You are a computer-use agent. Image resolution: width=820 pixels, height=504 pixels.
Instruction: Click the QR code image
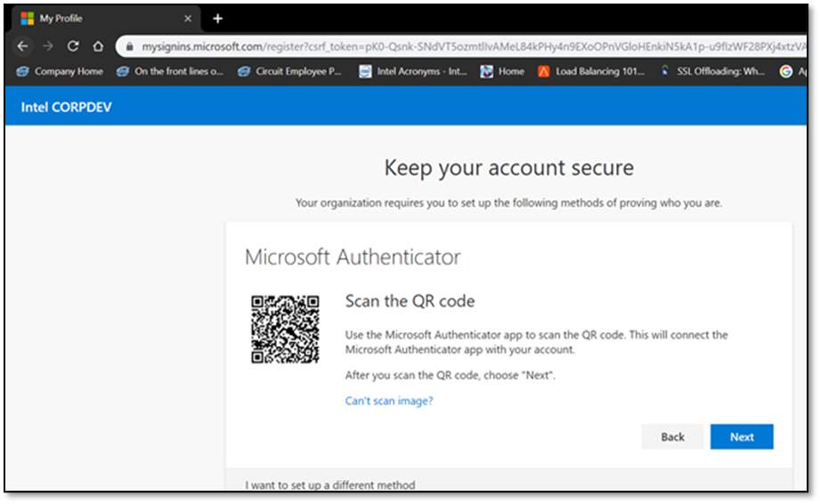(x=285, y=329)
